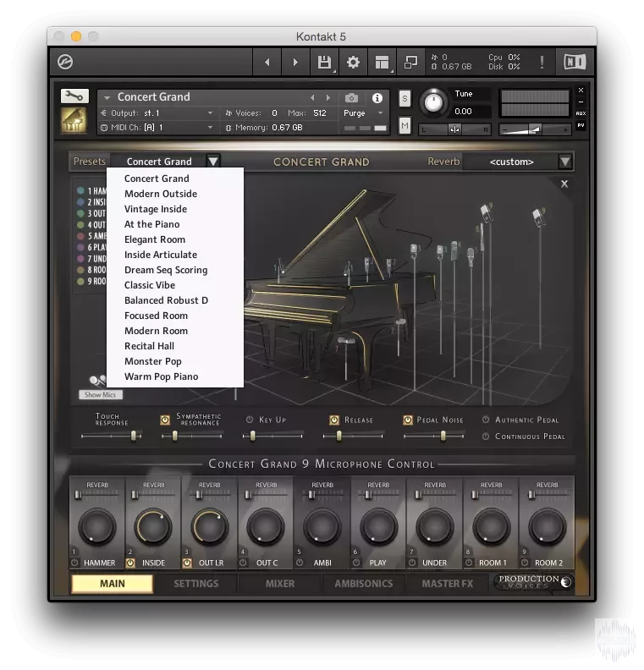This screenshot has width=644, height=670.
Task: Toggle PV button in instrument header
Action: [x=581, y=125]
